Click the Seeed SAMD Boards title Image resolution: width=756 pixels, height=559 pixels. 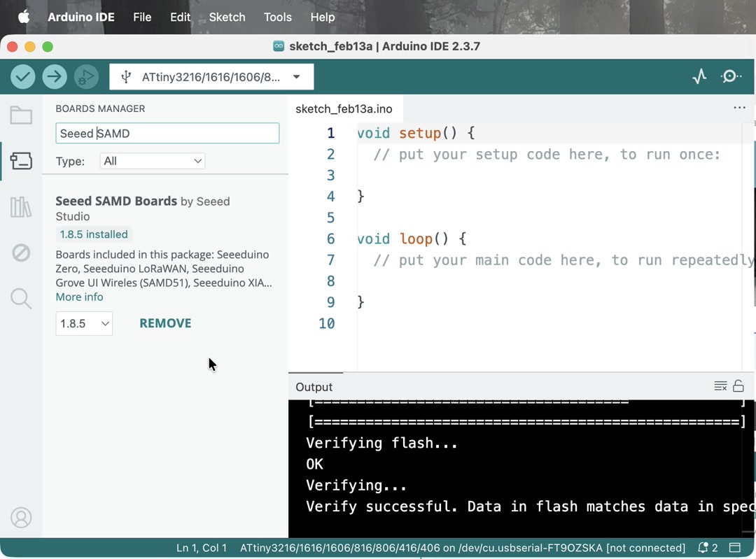tap(116, 201)
